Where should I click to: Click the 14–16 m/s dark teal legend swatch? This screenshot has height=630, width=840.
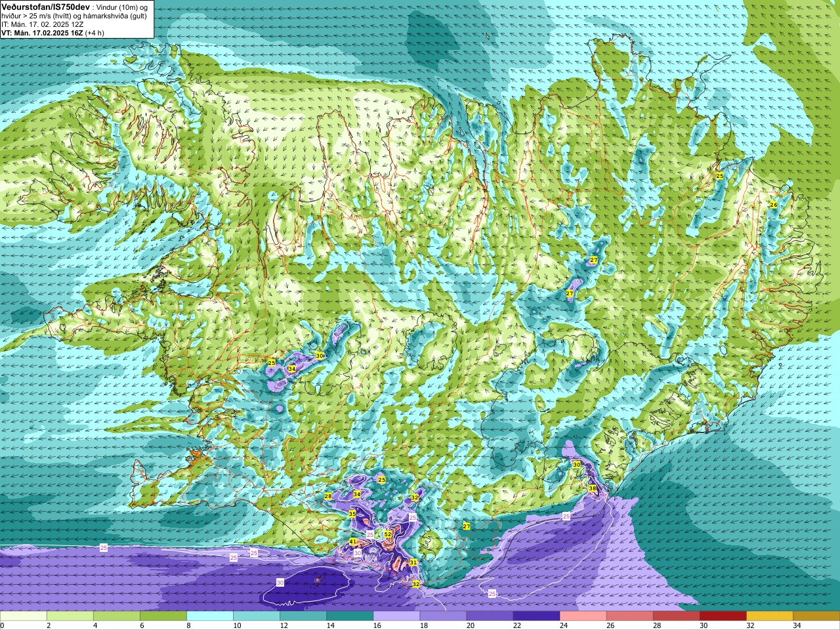tap(350, 616)
